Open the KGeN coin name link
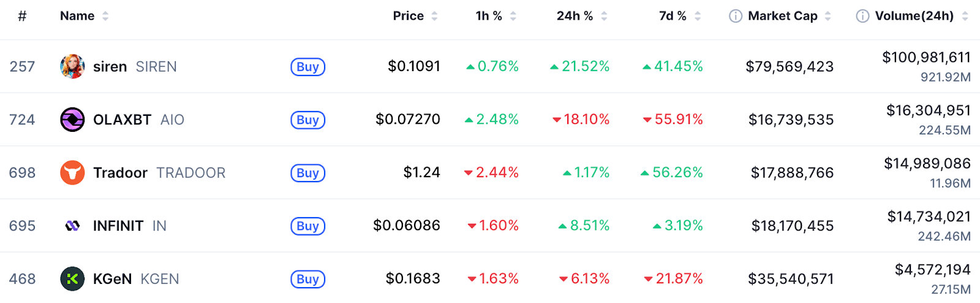980x303 pixels. 112,279
